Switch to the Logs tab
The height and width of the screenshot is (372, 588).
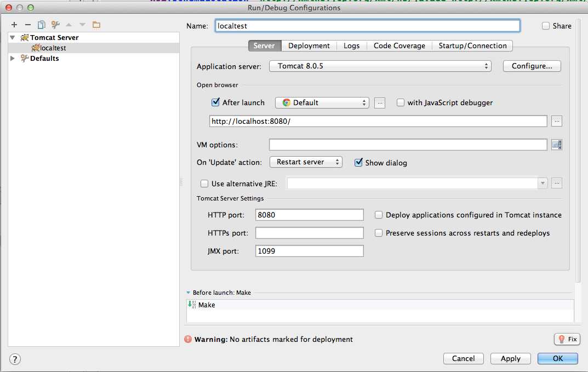352,46
